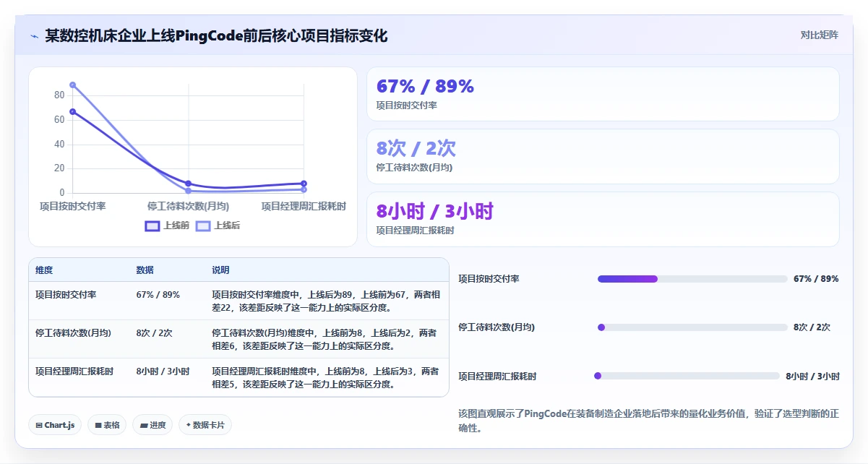Click the 进度 tag chip
868x464 pixels.
click(152, 425)
